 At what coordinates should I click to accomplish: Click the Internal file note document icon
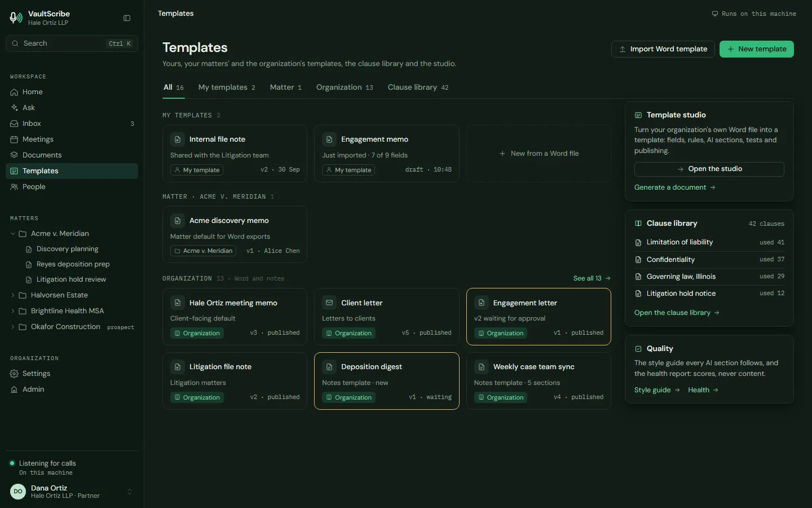[x=178, y=139]
